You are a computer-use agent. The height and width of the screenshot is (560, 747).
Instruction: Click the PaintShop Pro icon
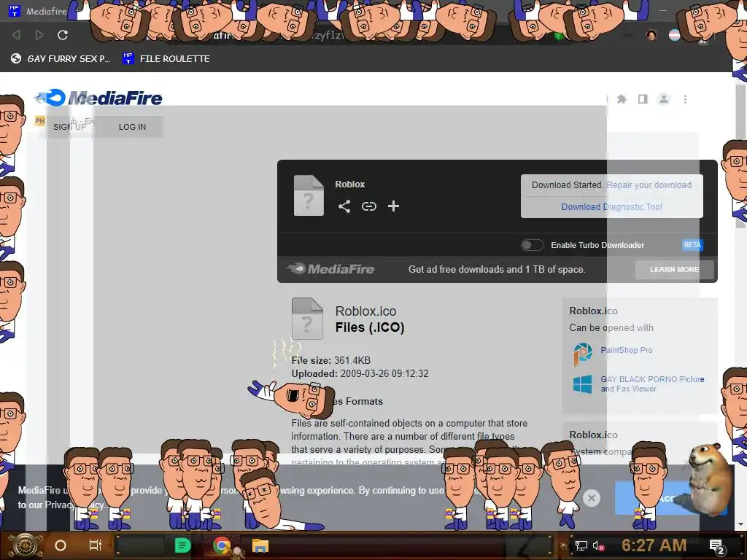click(x=583, y=354)
